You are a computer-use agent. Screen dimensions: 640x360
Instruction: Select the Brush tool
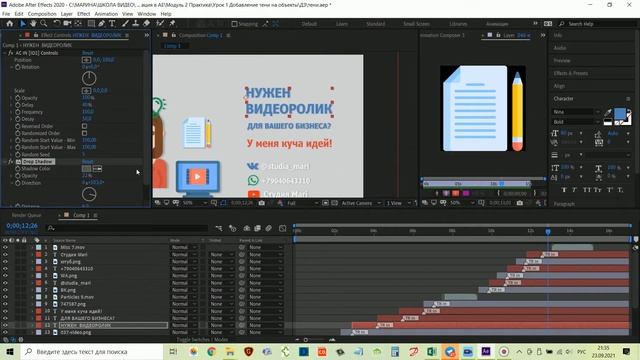point(125,24)
